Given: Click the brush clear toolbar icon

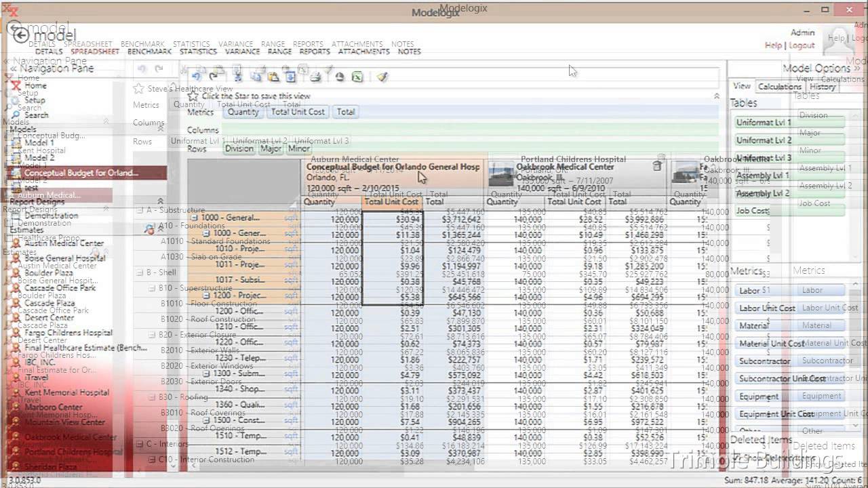Looking at the screenshot, I should coord(382,77).
